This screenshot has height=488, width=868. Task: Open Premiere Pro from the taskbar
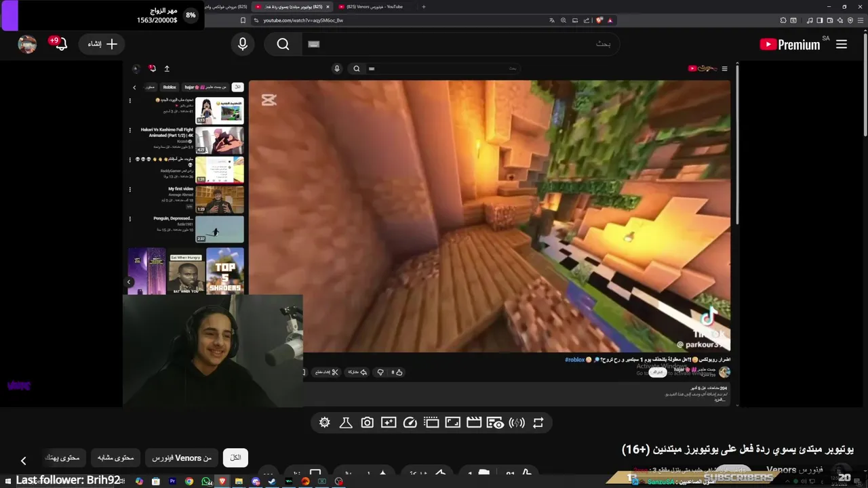click(x=172, y=481)
